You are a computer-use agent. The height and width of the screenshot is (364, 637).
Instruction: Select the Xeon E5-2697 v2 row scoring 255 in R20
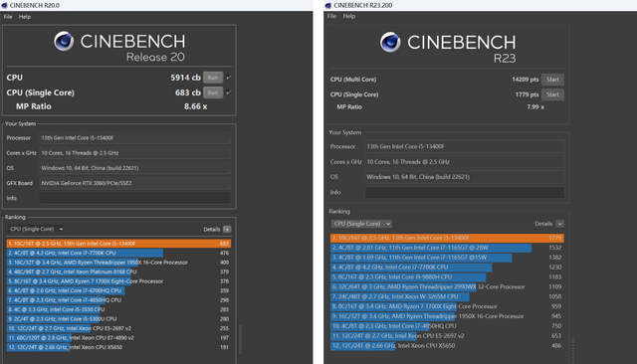click(118, 328)
